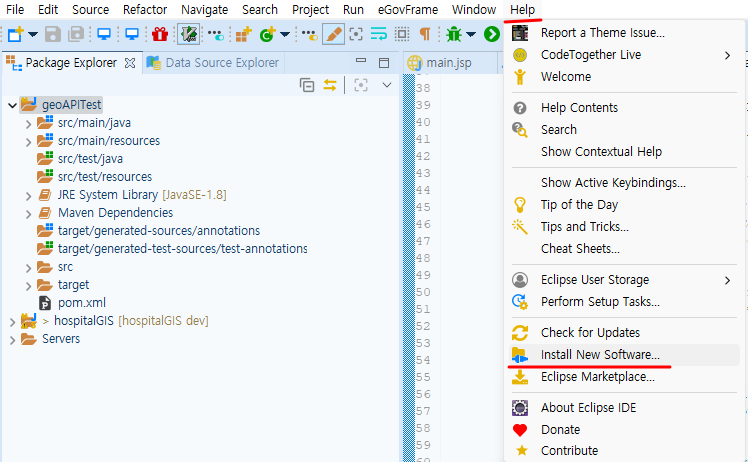Open Cheat Sheets...
The image size is (748, 462).
pyautogui.click(x=624, y=249)
